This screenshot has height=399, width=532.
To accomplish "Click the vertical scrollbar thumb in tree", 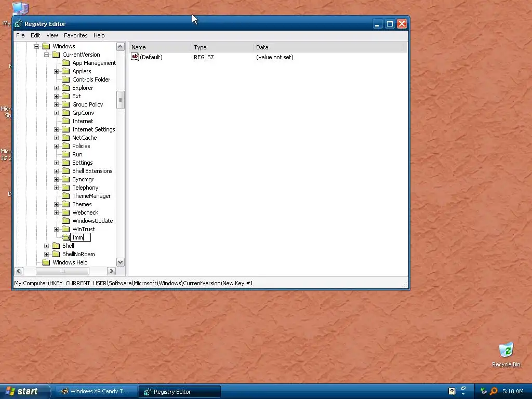I will coord(121,100).
